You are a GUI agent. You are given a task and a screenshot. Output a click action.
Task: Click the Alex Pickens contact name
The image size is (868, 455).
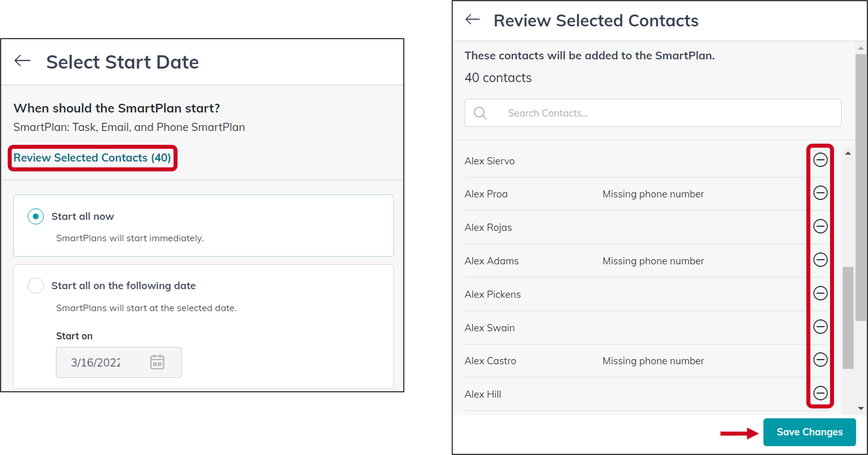pos(493,294)
